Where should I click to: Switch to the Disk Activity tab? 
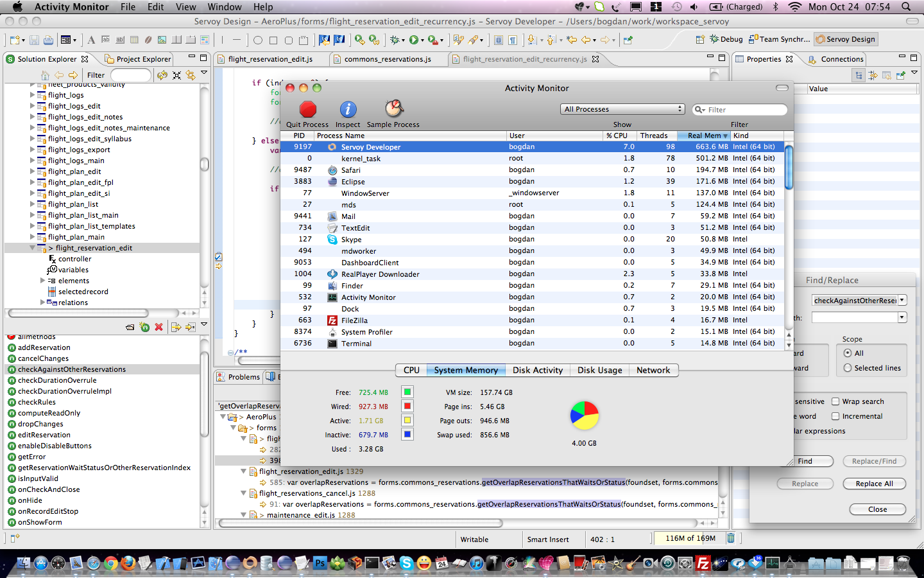click(x=538, y=371)
